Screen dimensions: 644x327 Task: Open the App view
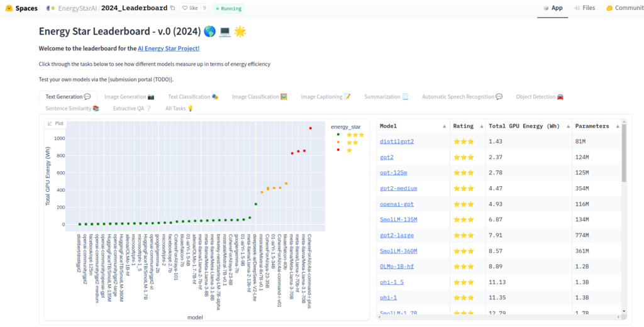point(553,8)
